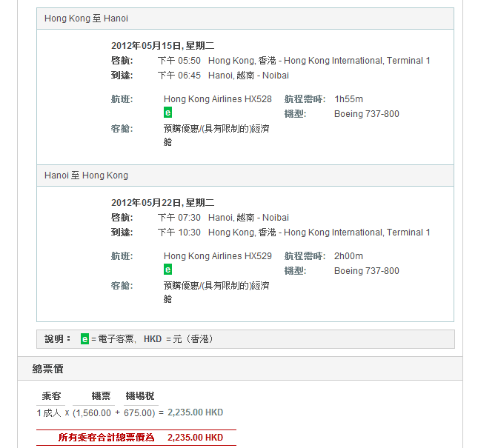Open Hong Kong Airlines HX529 flight details
Viewport: 478px width, 448px height.
[217, 256]
